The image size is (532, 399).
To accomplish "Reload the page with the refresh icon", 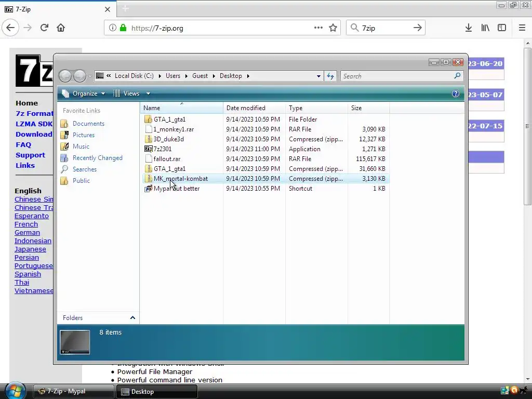I will (45, 28).
